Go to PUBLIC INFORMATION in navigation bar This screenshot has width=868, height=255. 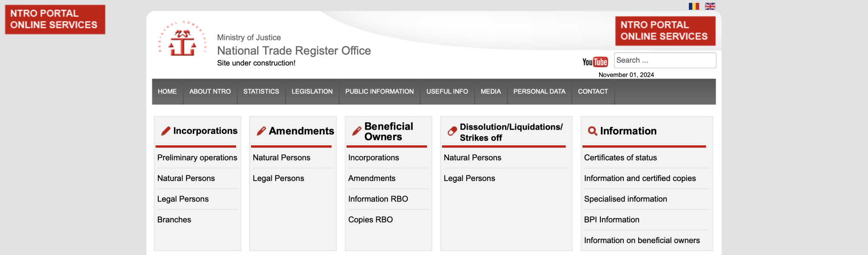click(379, 91)
